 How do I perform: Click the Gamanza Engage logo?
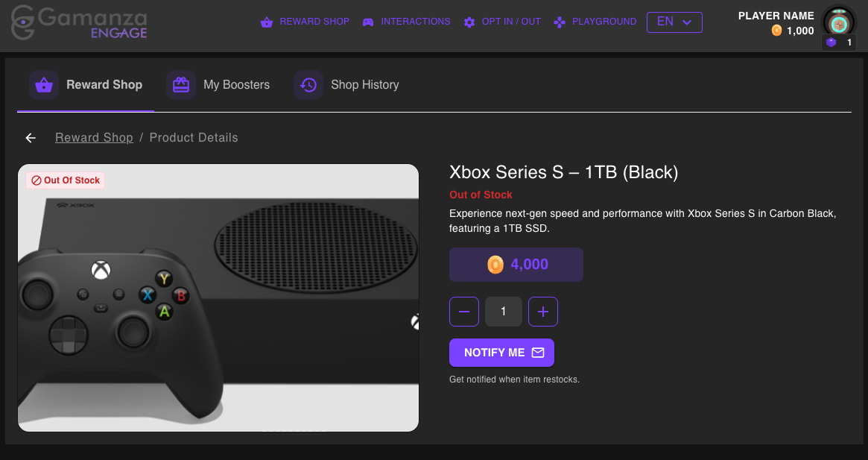[x=79, y=24]
